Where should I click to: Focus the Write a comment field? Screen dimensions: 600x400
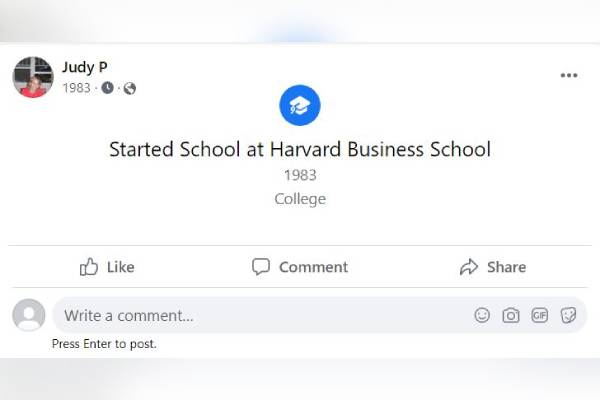[x=260, y=315]
